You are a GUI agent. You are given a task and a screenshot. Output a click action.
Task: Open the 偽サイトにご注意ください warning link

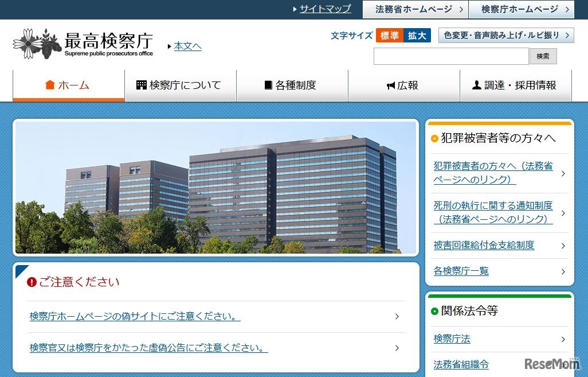coord(133,316)
